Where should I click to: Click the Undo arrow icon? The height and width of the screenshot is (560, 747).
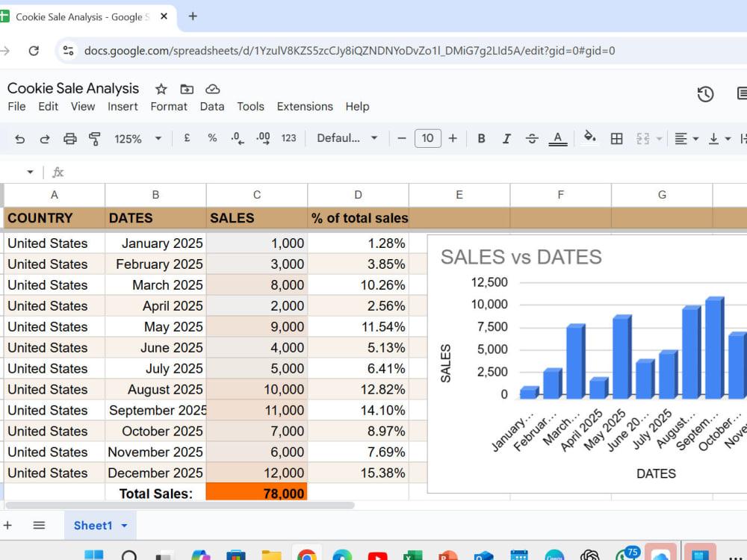(19, 139)
